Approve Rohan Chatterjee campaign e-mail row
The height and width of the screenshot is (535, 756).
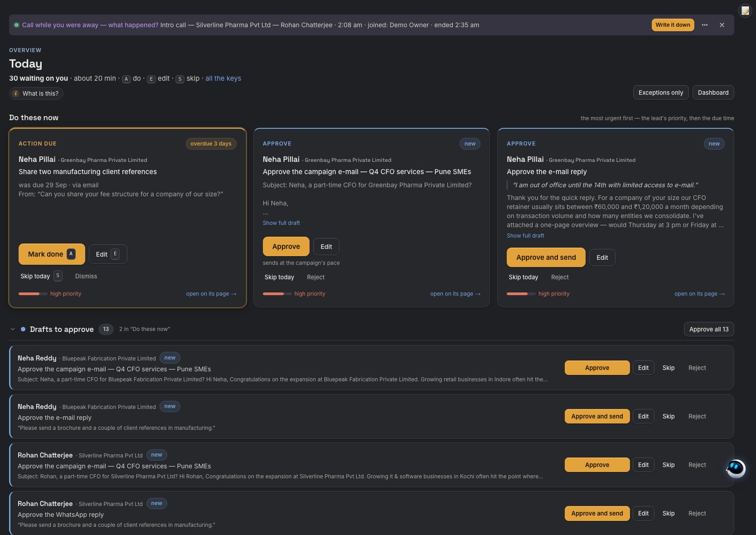pyautogui.click(x=597, y=465)
